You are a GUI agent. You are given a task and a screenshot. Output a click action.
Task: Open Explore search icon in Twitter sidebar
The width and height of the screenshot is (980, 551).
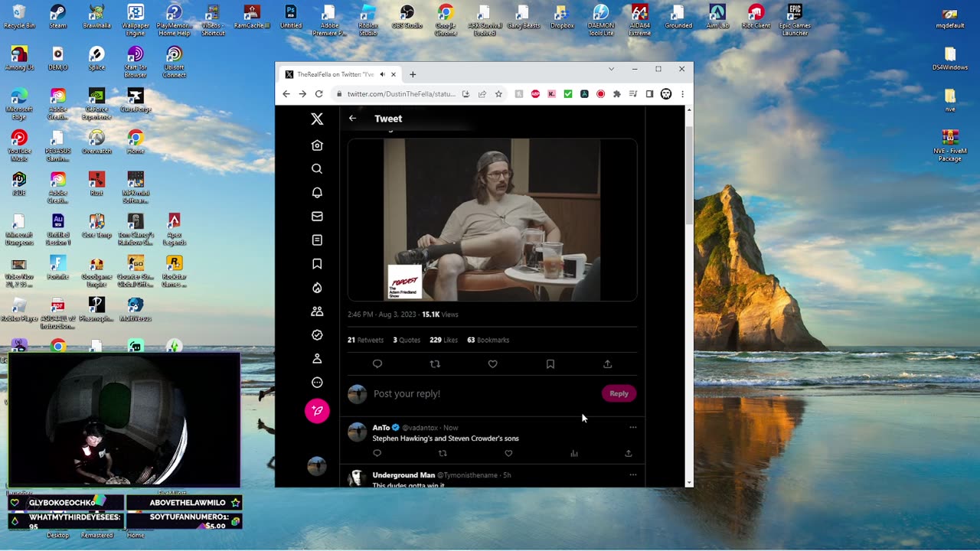pos(317,169)
